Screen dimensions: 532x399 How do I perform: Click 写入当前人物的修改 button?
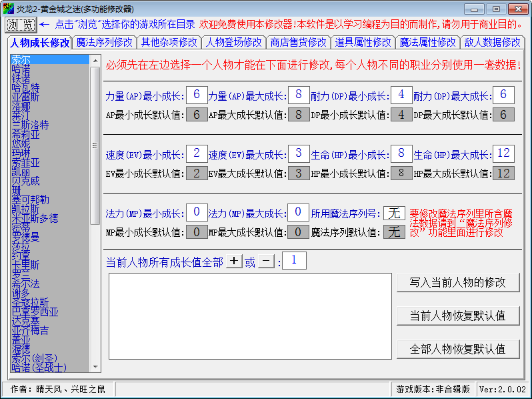(x=458, y=282)
